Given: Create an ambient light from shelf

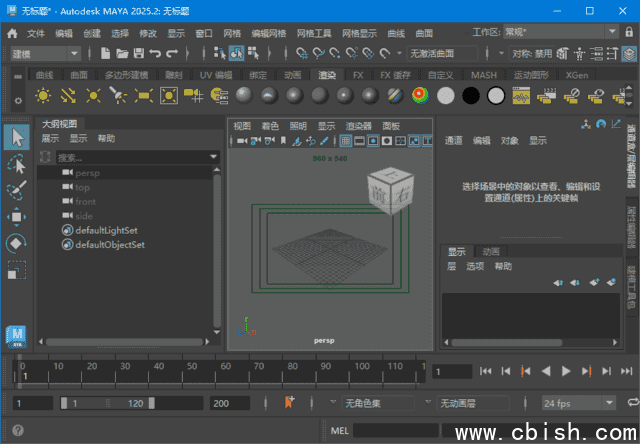Looking at the screenshot, I should 43,95.
